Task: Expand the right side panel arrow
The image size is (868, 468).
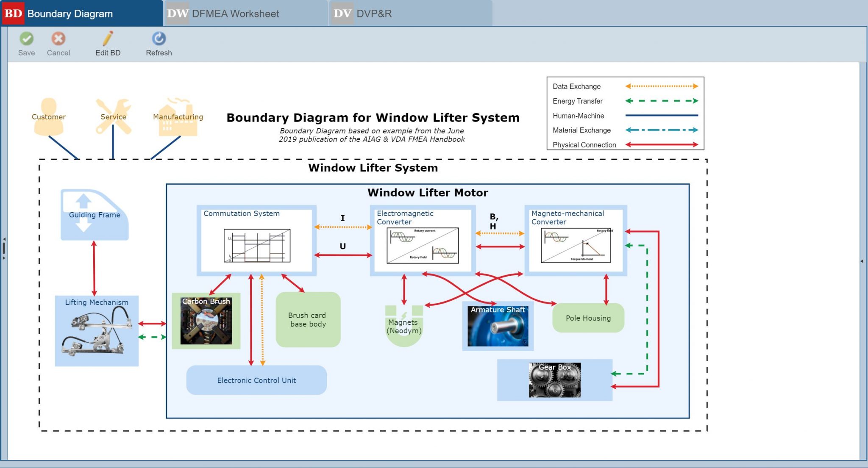Action: [x=862, y=262]
